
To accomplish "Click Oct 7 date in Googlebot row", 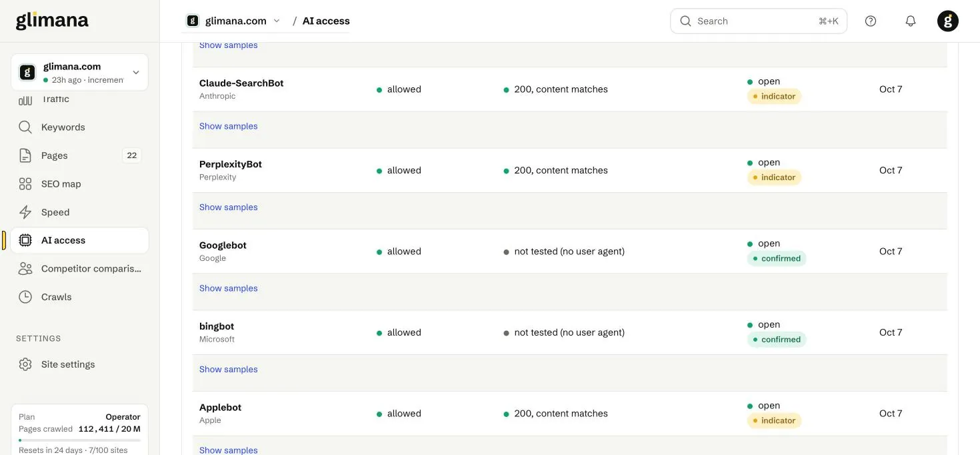I will coord(891,252).
